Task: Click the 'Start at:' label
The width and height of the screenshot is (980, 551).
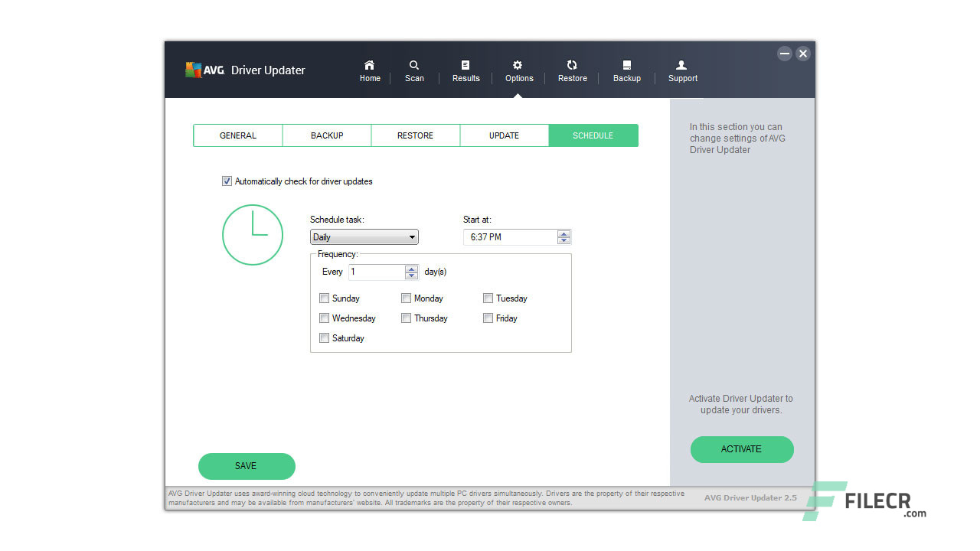Action: coord(477,220)
